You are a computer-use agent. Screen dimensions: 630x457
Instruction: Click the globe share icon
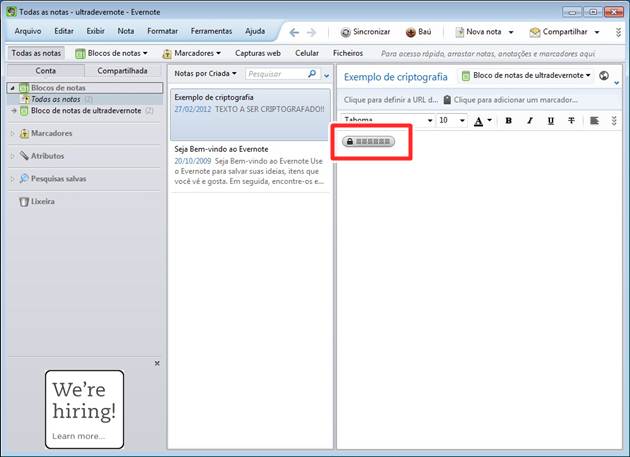(604, 75)
